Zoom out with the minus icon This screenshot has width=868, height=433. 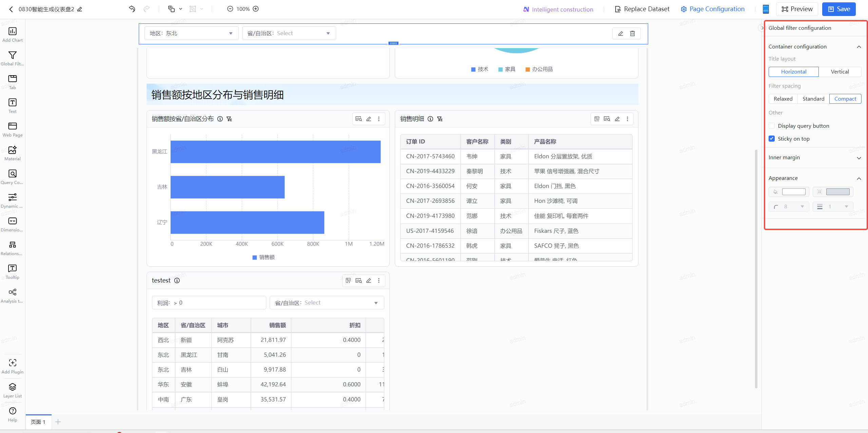click(230, 9)
